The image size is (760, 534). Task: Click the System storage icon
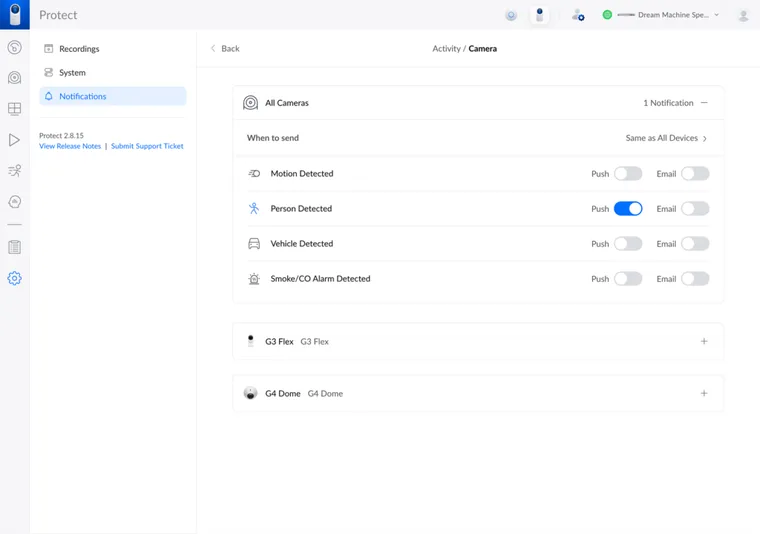tap(48, 72)
